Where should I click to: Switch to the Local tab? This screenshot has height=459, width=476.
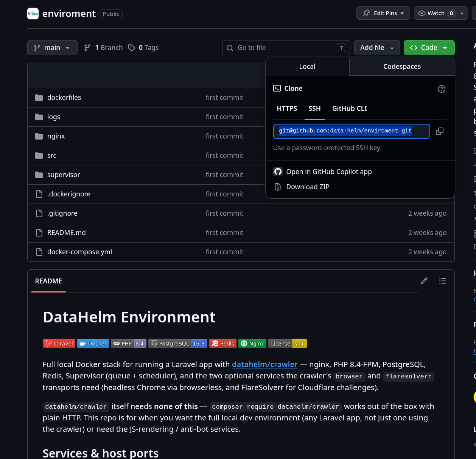pyautogui.click(x=307, y=67)
